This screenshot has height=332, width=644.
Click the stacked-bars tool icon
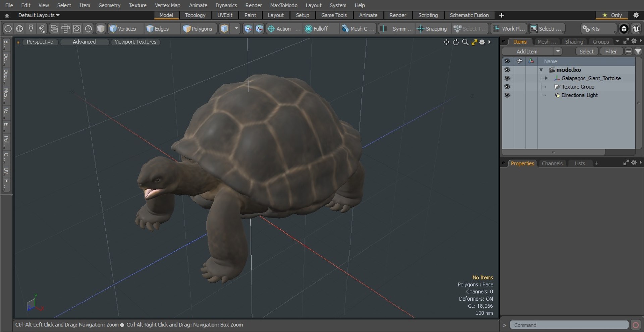click(x=54, y=29)
